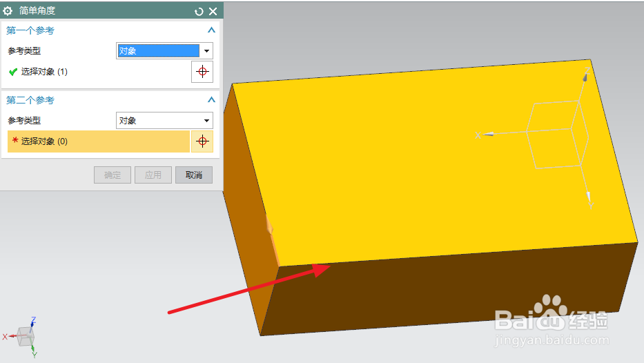Click the 第二个参考 section header

(x=30, y=100)
